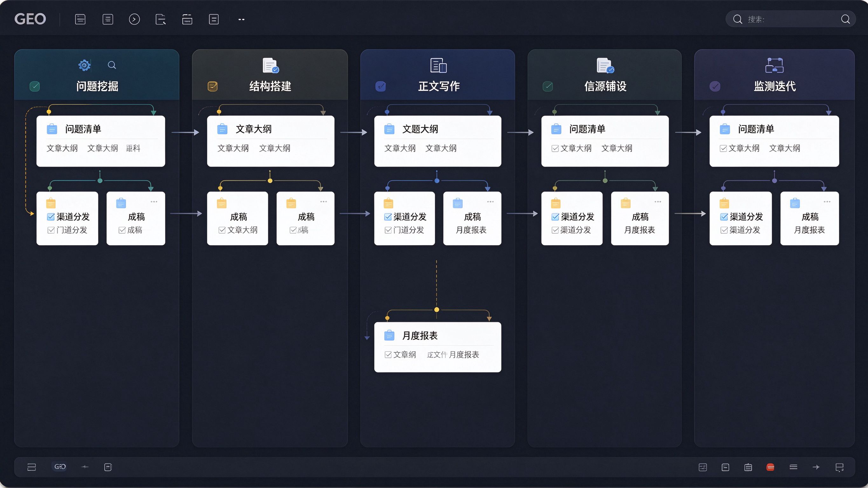Click into the 搜索 search field
868x488 pixels.
pos(790,19)
